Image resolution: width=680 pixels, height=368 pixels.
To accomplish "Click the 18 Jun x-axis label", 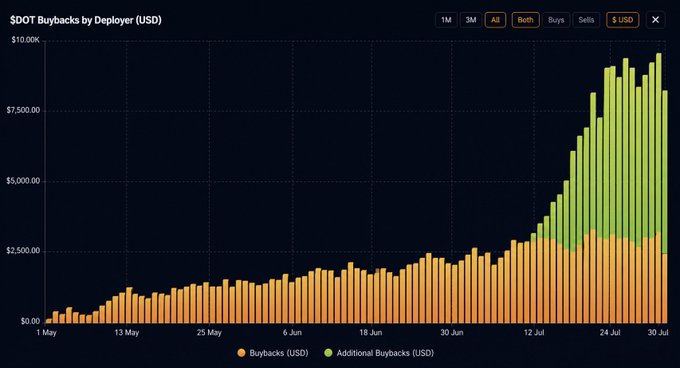I will [x=371, y=332].
